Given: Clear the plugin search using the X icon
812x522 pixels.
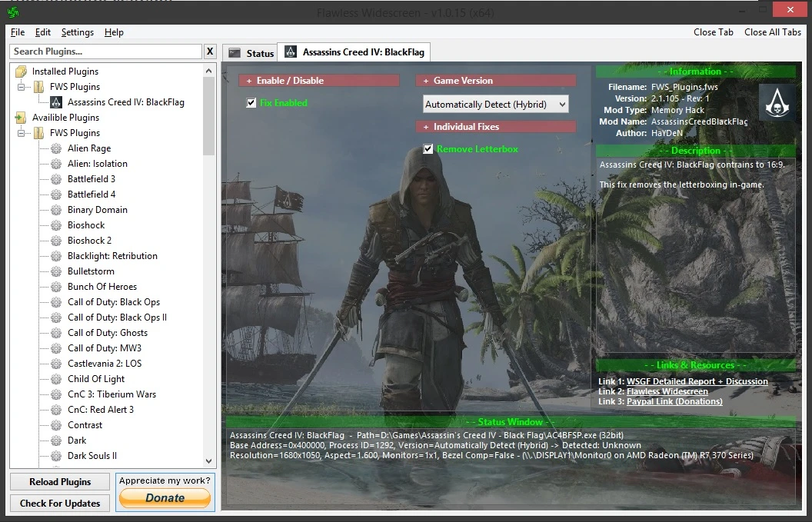Looking at the screenshot, I should pos(210,52).
